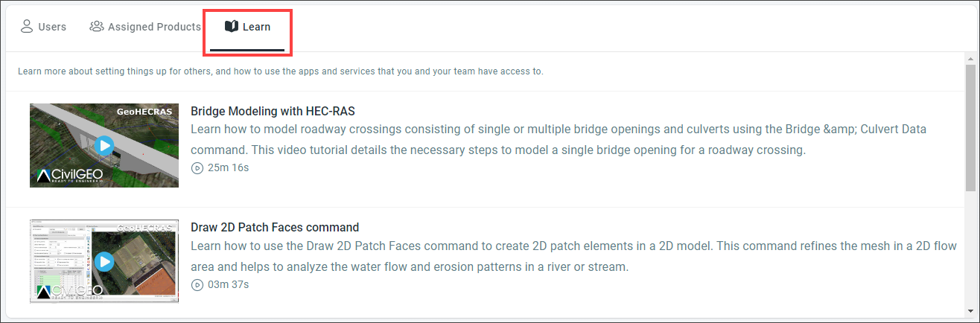This screenshot has width=980, height=323.
Task: Click the group icon beside Assigned Products
Action: (x=96, y=27)
